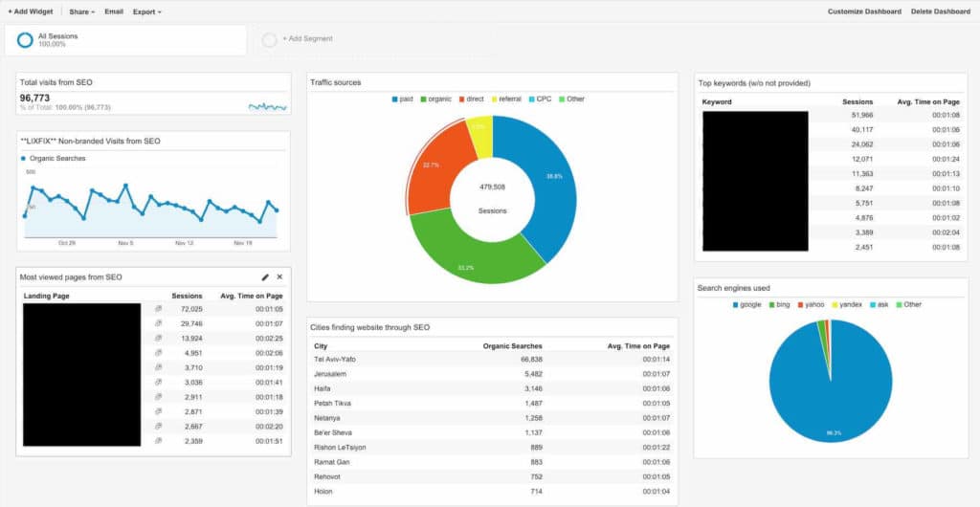Open the Traffic sources widget title
Viewport: 980px width, 507px height.
tap(336, 82)
